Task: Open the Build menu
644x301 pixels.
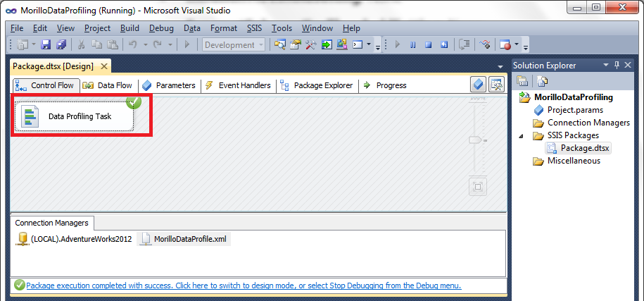Action: [x=130, y=28]
